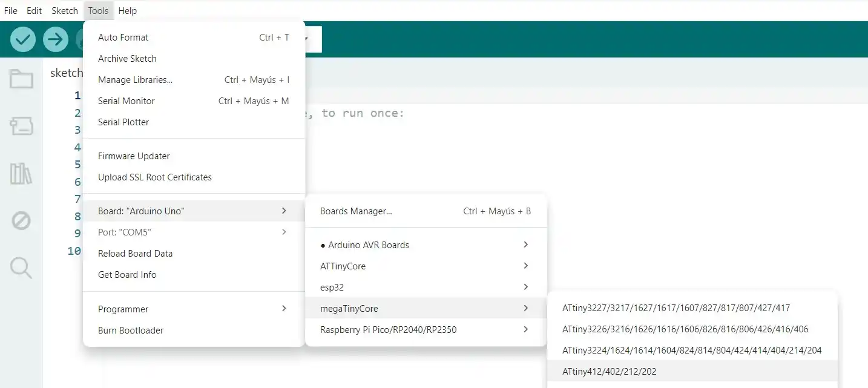Viewport: 868px width, 388px height.
Task: Expand ATTinyCore boards submenu
Action: tap(426, 266)
